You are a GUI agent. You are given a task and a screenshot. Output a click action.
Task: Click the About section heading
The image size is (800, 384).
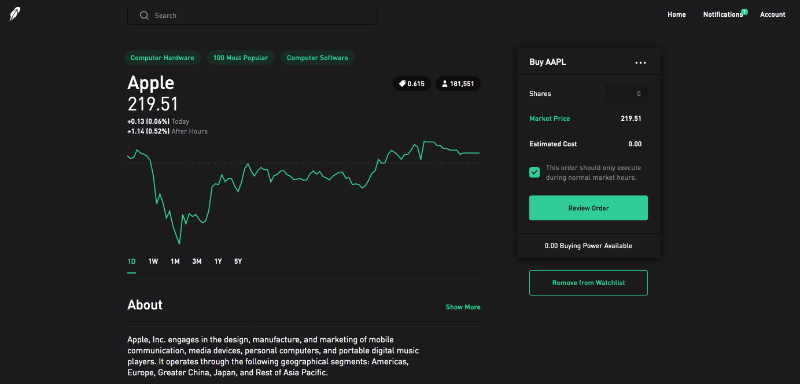(x=145, y=305)
